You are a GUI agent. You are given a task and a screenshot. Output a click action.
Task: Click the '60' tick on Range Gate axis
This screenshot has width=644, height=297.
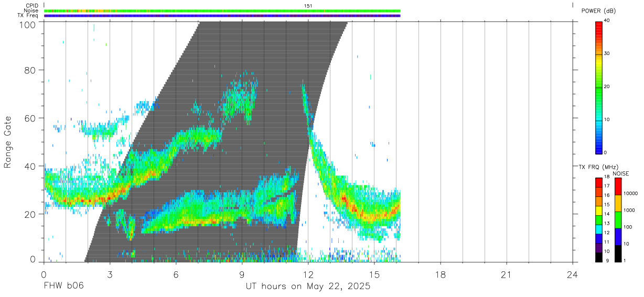click(30, 118)
